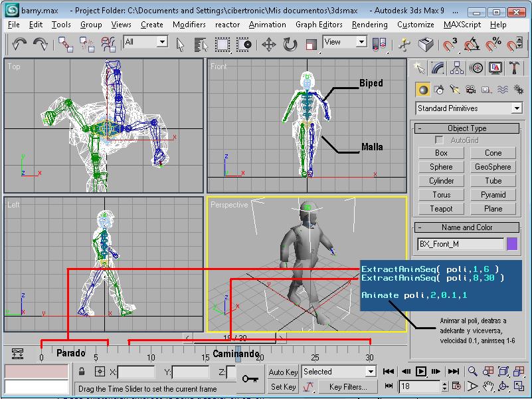Select the Helpers category icon

487,90
